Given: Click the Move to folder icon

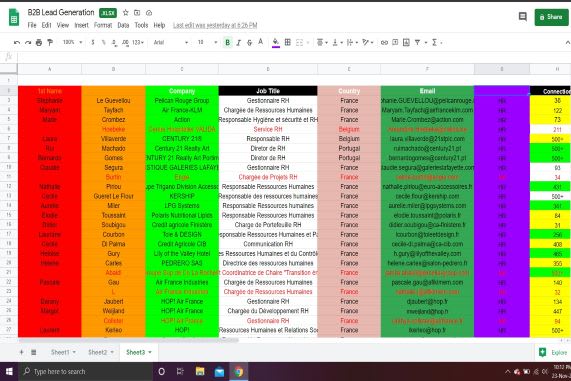Looking at the screenshot, I should tap(137, 13).
